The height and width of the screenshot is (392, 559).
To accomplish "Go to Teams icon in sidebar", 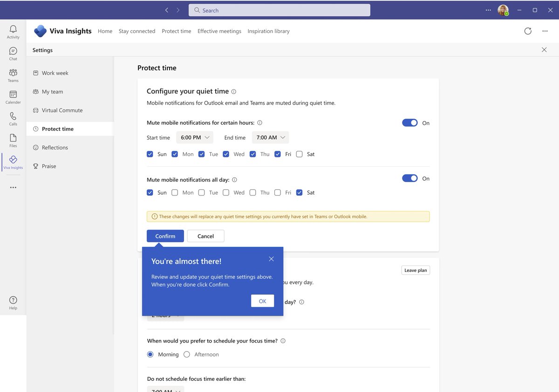I will pos(13,75).
